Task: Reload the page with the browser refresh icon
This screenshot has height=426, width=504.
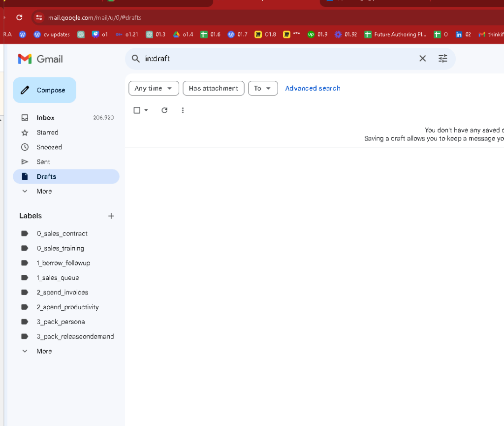Action: click(19, 17)
